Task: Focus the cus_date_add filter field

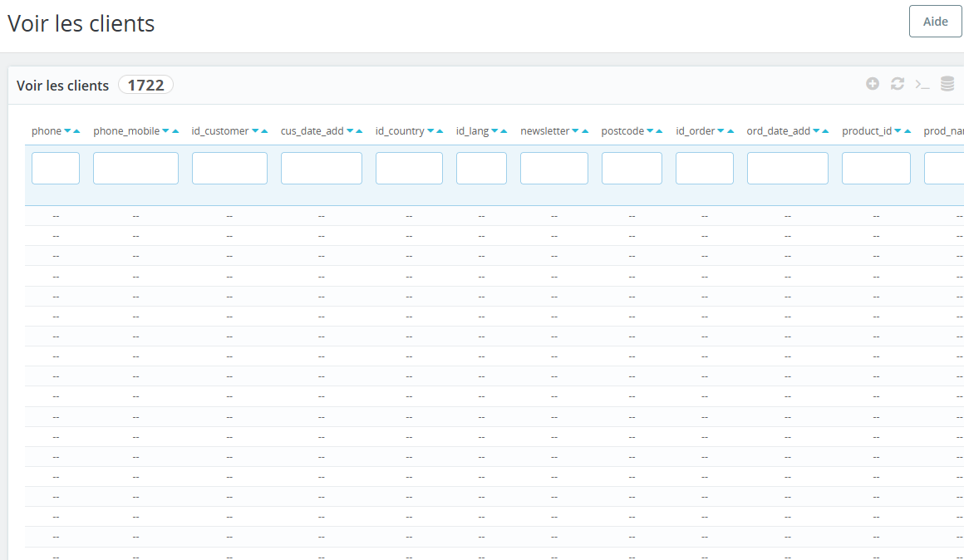Action: [322, 168]
